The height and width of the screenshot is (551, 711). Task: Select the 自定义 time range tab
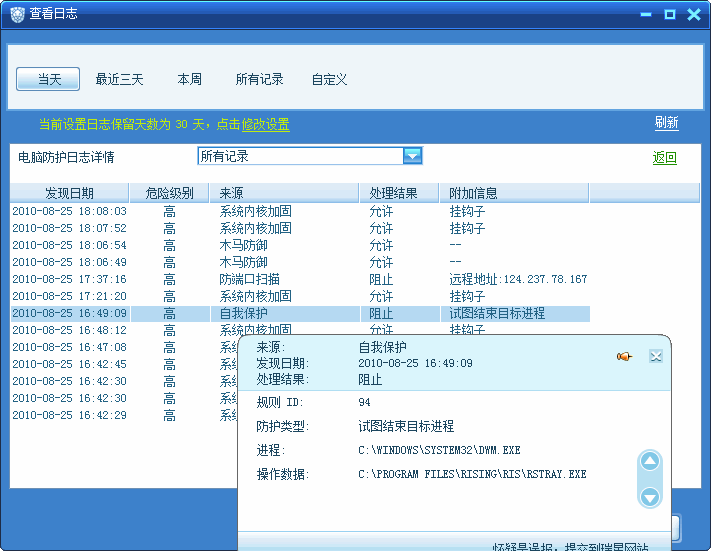[329, 79]
